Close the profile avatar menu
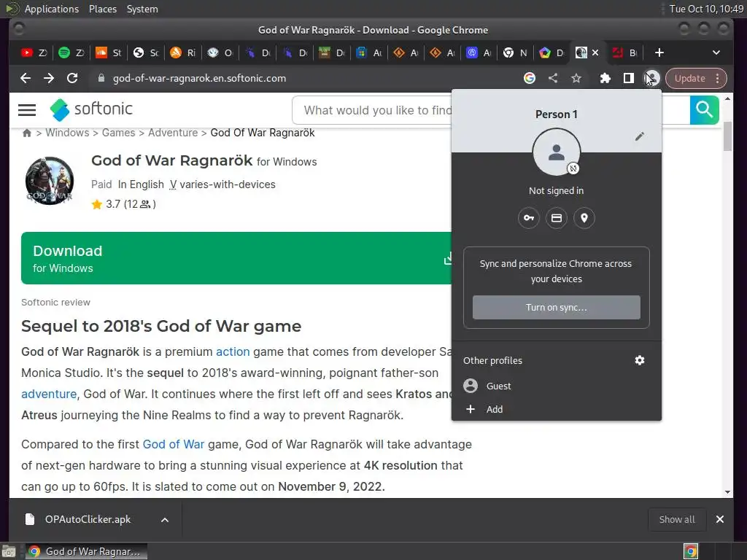 pos(651,78)
